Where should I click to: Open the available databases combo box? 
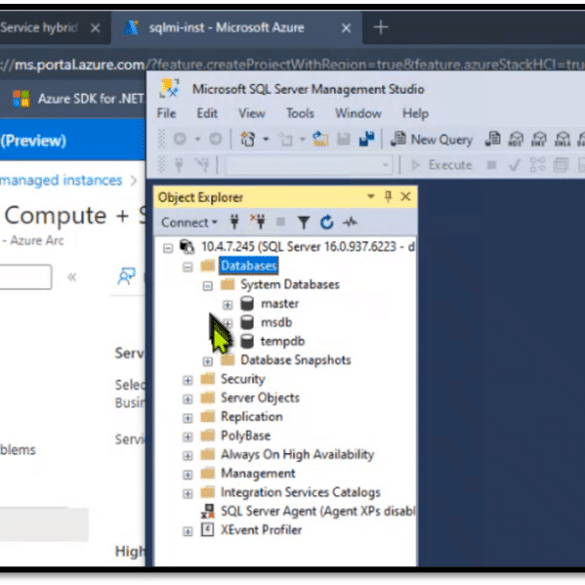pyautogui.click(x=309, y=165)
